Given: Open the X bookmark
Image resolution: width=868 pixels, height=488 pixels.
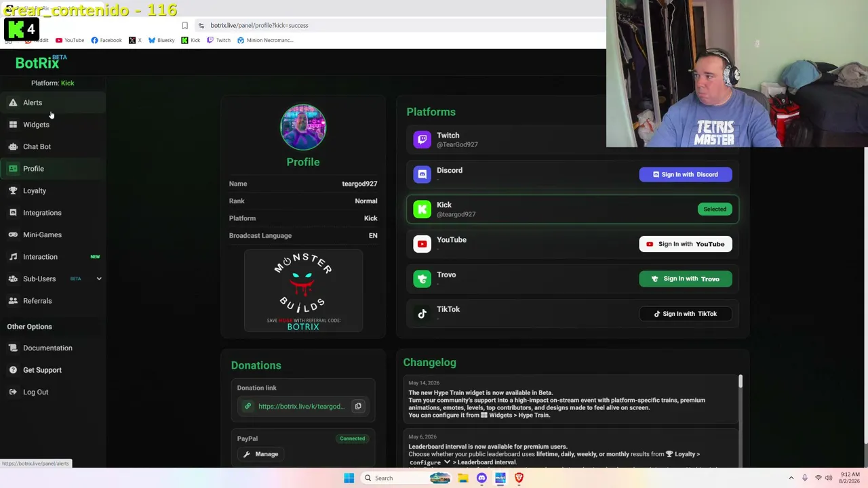Looking at the screenshot, I should (x=135, y=40).
